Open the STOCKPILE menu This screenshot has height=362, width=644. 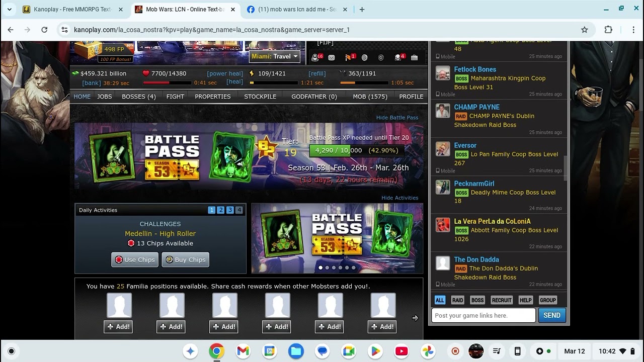[260, 97]
